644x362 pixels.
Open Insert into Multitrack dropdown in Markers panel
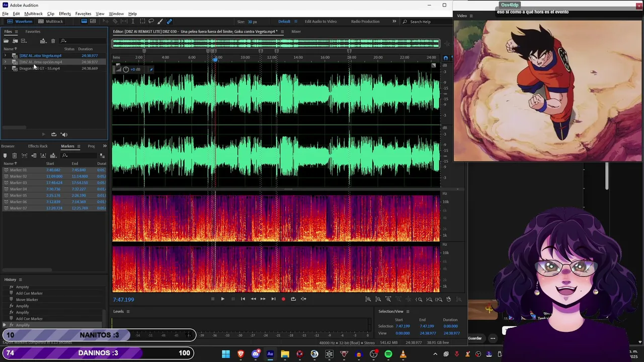pos(53,156)
